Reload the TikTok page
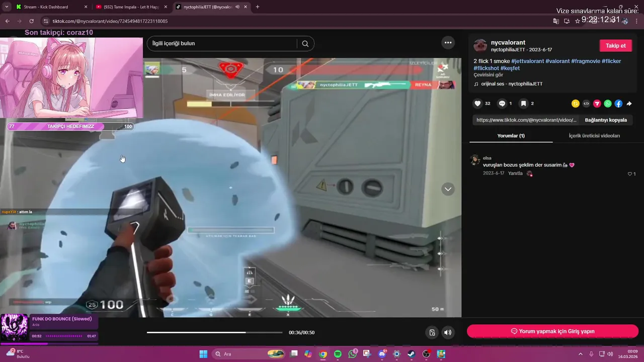This screenshot has width=644, height=362. click(x=31, y=21)
